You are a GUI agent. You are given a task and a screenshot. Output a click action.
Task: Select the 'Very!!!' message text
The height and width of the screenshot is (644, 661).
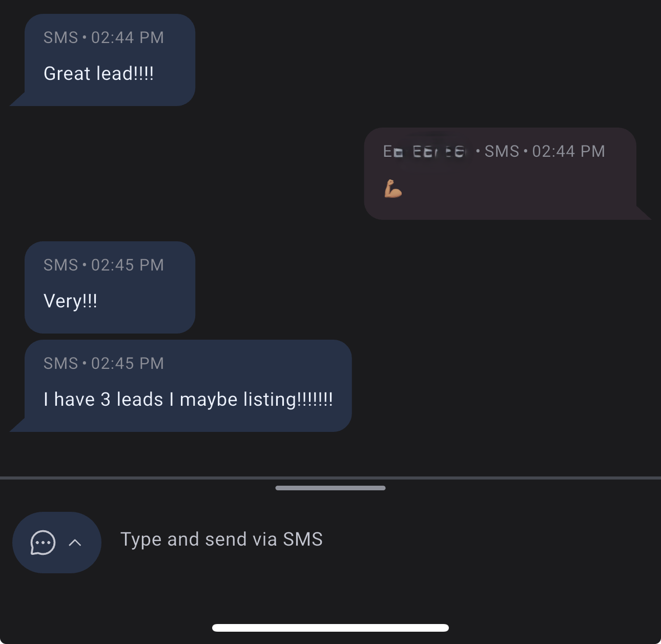(71, 301)
